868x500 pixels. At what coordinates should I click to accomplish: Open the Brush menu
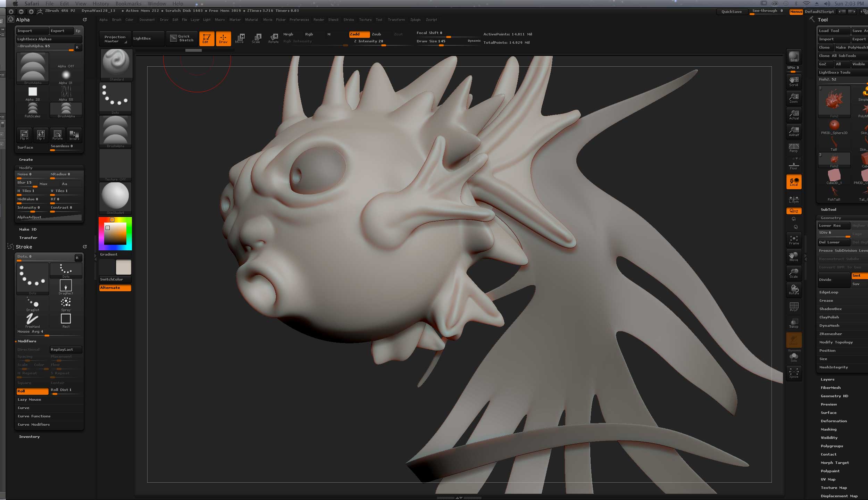tap(117, 20)
